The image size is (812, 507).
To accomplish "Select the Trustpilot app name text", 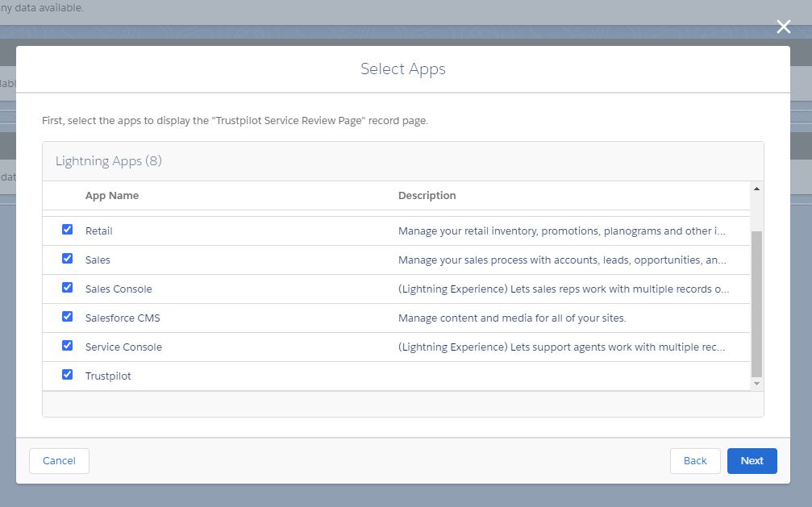I will click(x=107, y=375).
